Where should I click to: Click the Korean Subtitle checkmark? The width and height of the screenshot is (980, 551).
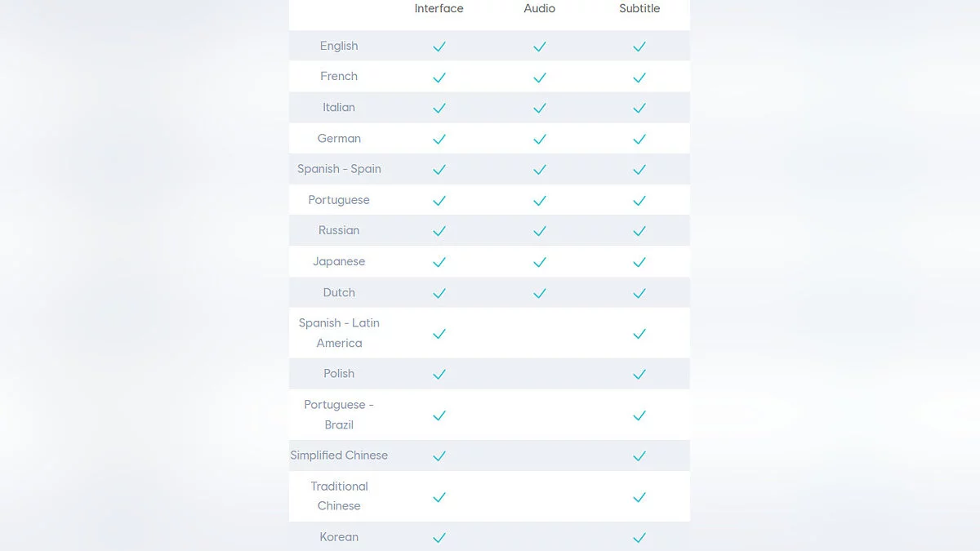click(639, 537)
